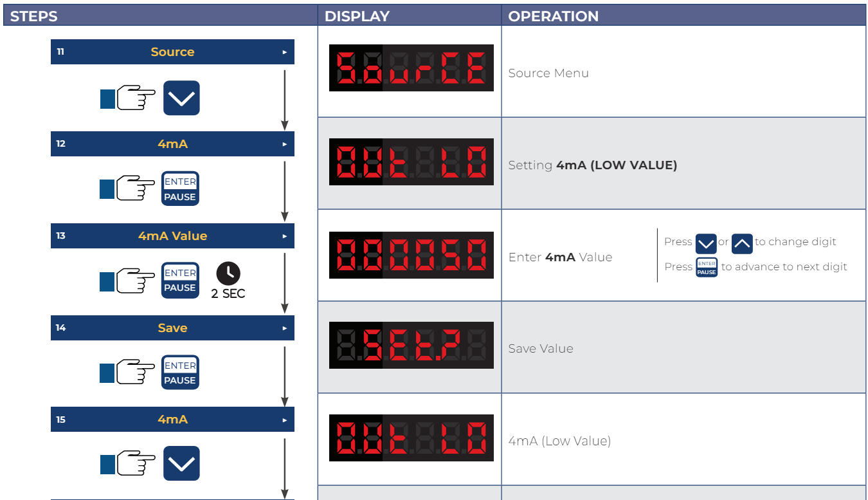Image resolution: width=868 pixels, height=500 pixels.
Task: Click the pointing hand icon under step 14 Save
Action: pyautogui.click(x=128, y=373)
